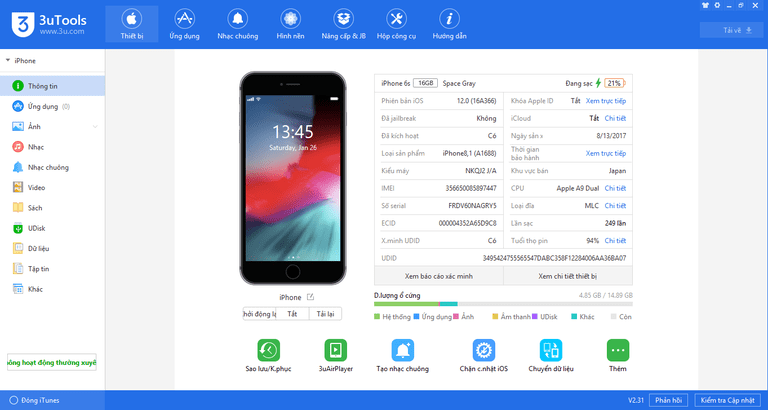
Task: Click the iPhone lock screen preview
Action: click(x=293, y=178)
